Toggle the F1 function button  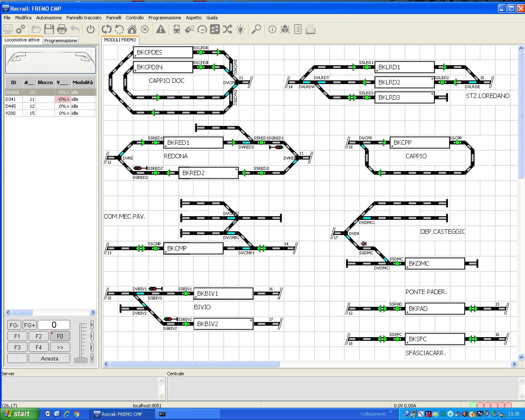tap(17, 336)
